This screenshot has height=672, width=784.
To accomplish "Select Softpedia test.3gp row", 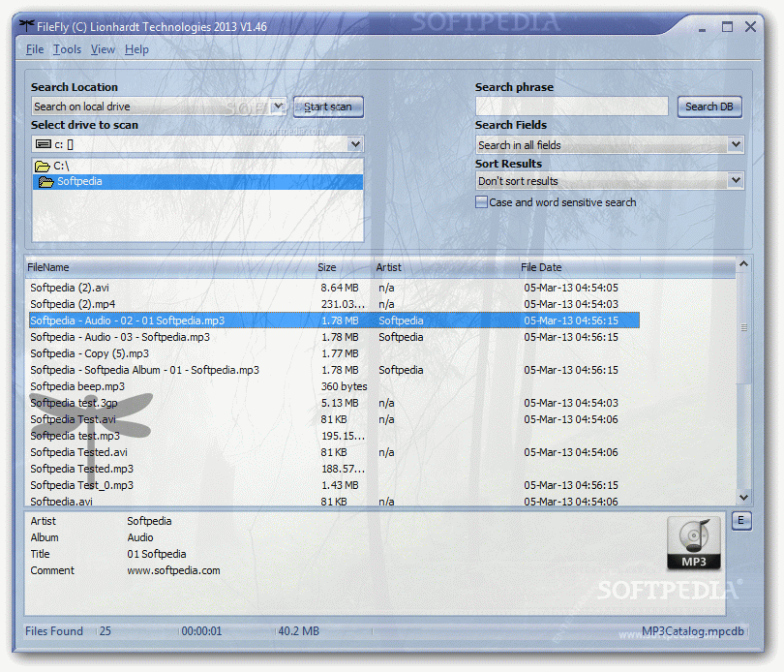I will tap(334, 404).
